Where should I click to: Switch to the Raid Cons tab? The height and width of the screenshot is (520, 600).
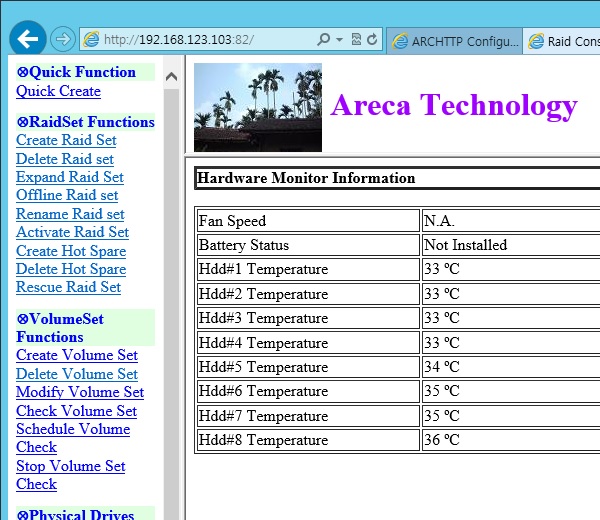[561, 41]
